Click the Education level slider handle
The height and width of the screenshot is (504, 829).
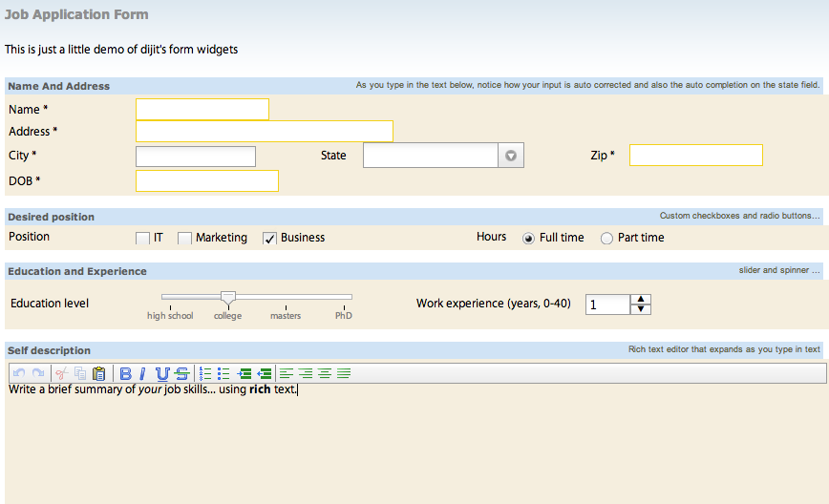point(228,298)
